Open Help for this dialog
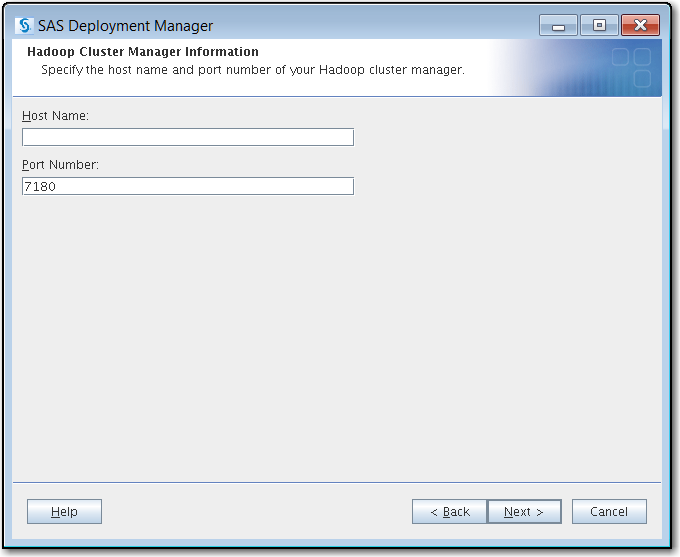This screenshot has height=557, width=680. tap(64, 511)
